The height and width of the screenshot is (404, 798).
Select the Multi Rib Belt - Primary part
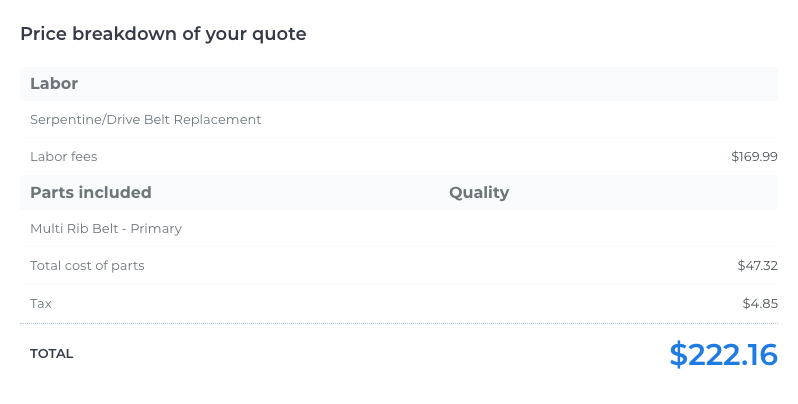pos(106,229)
